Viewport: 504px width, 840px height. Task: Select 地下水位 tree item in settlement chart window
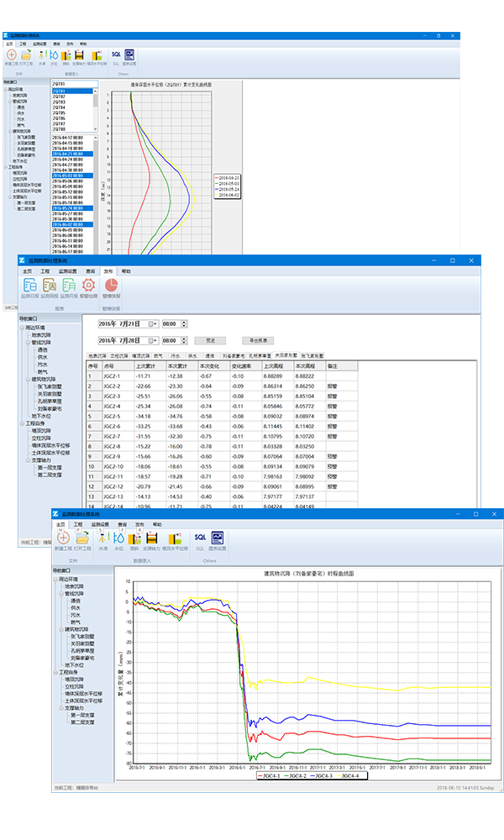click(x=75, y=664)
